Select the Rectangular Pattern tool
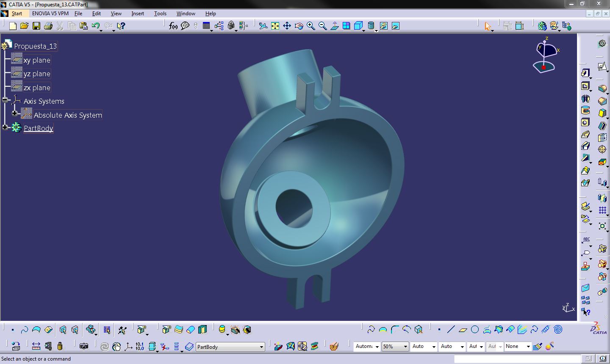This screenshot has height=364, width=610. point(602,210)
